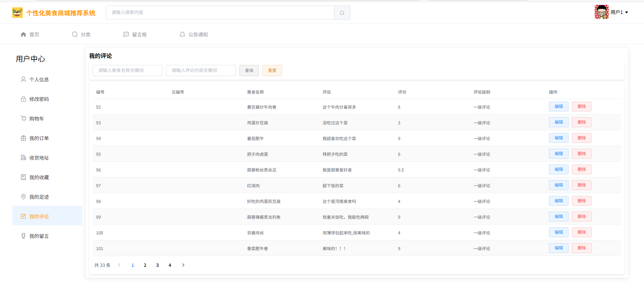Click the location pin icon for 我的足迹

click(23, 197)
